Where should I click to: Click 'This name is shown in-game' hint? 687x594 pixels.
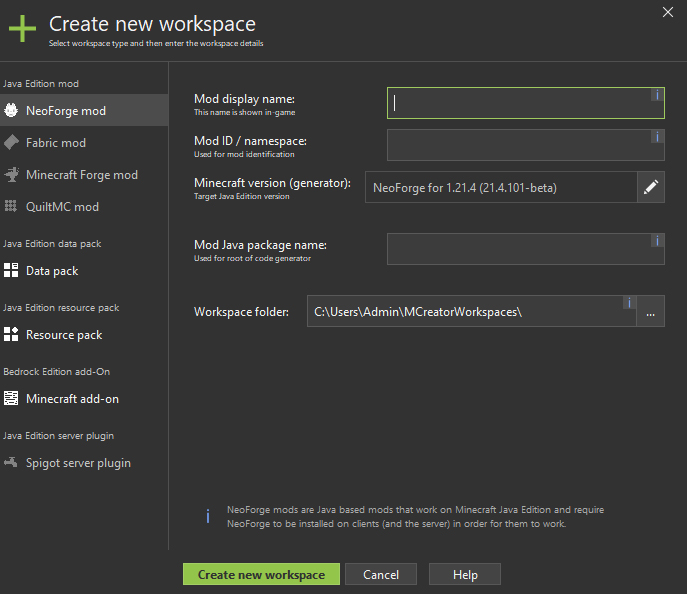point(244,113)
